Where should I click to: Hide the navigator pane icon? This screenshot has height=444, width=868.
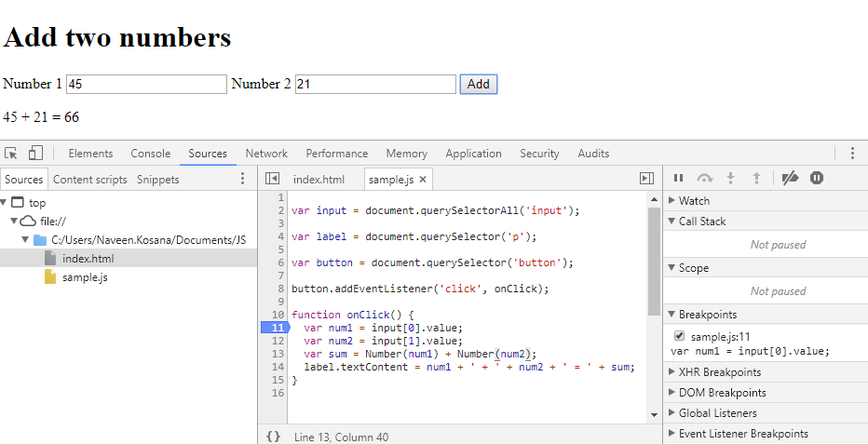272,179
